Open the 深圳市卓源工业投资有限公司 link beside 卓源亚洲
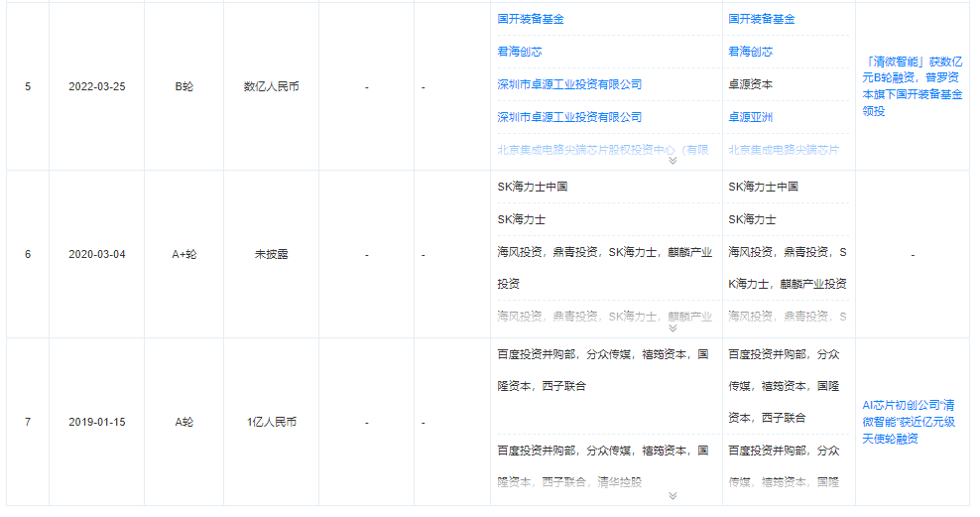The height and width of the screenshot is (517, 980). 569,117
